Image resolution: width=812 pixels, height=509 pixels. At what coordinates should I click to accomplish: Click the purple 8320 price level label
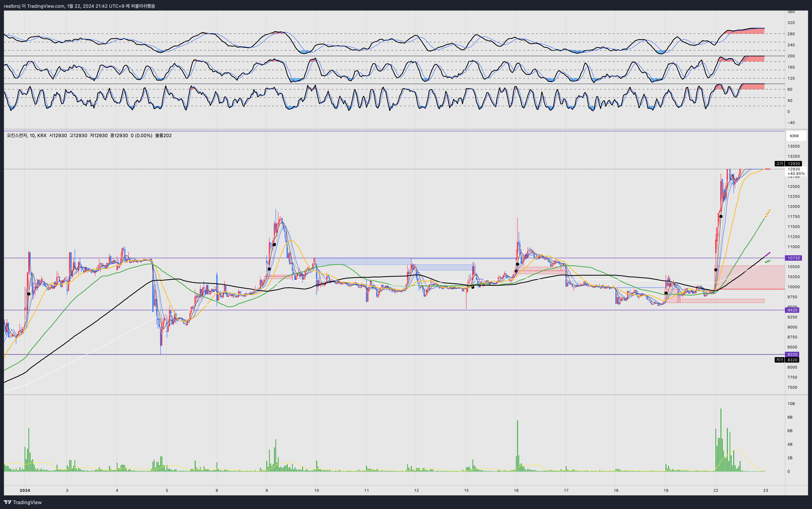[792, 354]
